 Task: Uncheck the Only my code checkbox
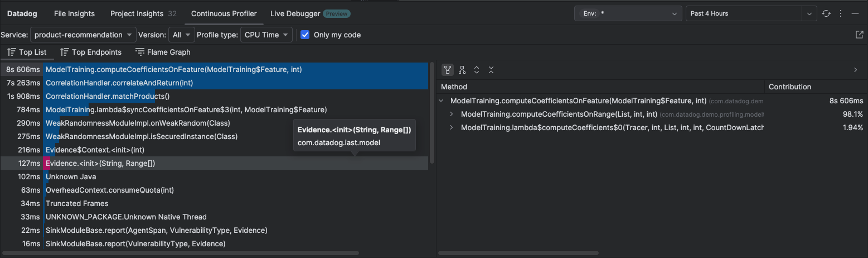305,35
